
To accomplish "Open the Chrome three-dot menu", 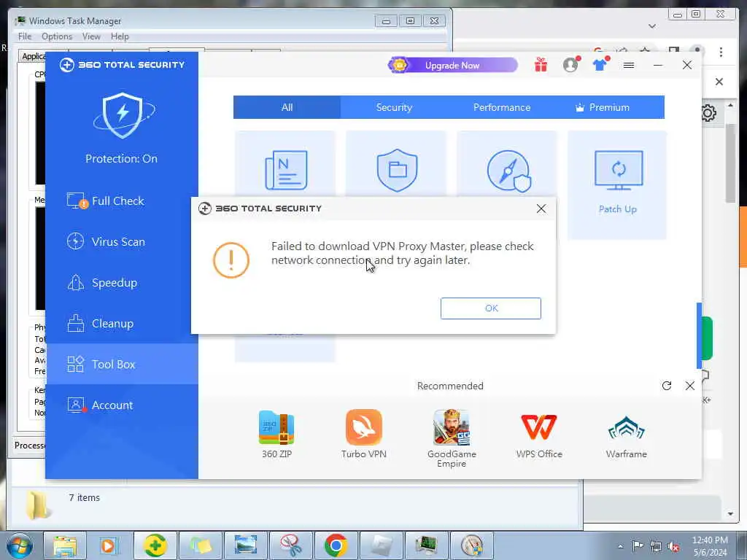I will (721, 52).
